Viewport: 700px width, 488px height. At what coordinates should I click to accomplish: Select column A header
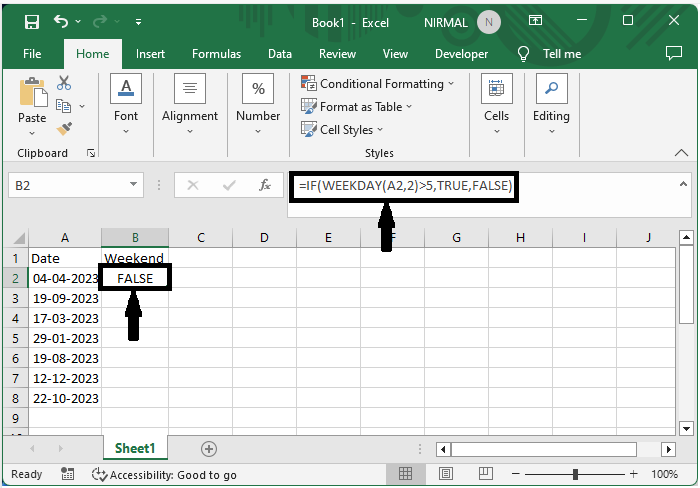pyautogui.click(x=65, y=238)
